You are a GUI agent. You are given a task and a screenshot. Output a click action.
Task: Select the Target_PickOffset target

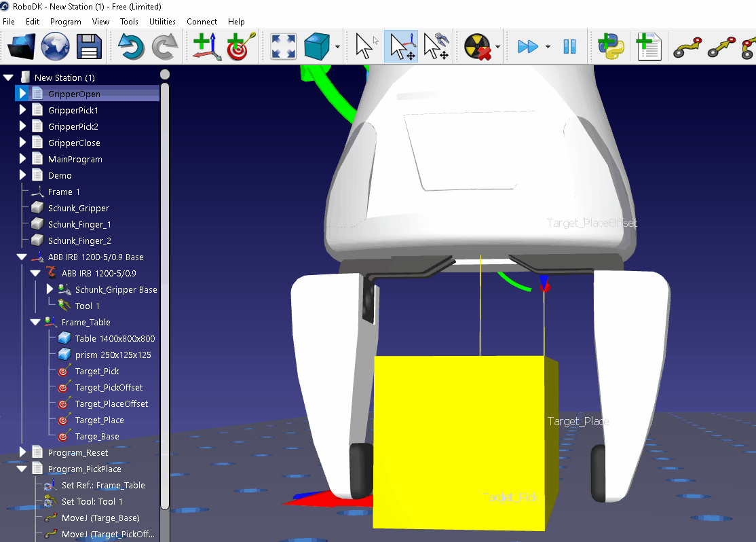pyautogui.click(x=109, y=388)
